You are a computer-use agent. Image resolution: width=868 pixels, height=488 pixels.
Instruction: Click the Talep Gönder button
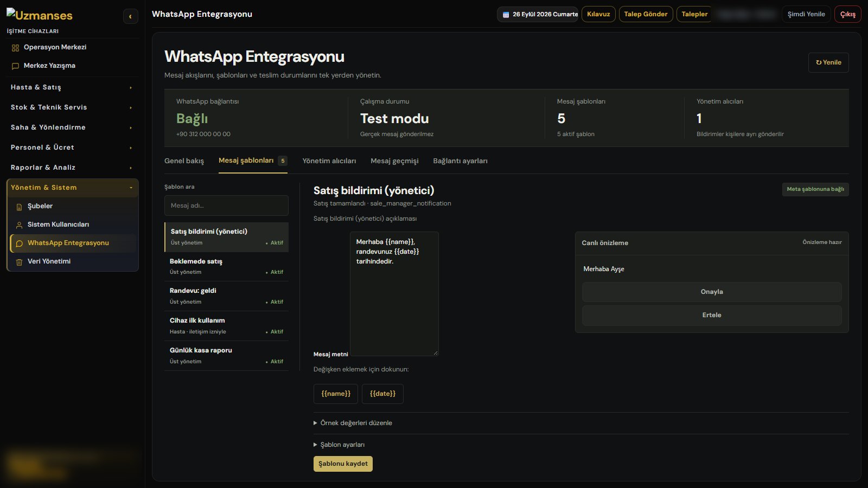click(x=646, y=14)
